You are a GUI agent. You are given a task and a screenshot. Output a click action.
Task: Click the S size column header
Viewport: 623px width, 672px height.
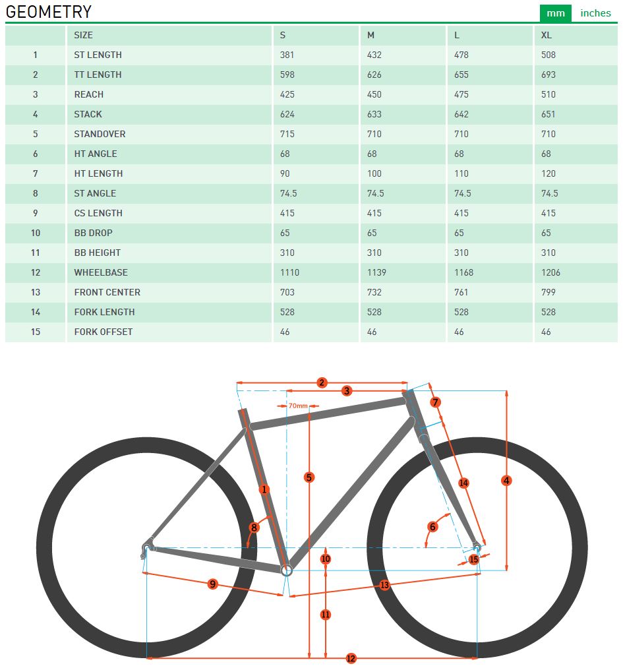(x=283, y=35)
